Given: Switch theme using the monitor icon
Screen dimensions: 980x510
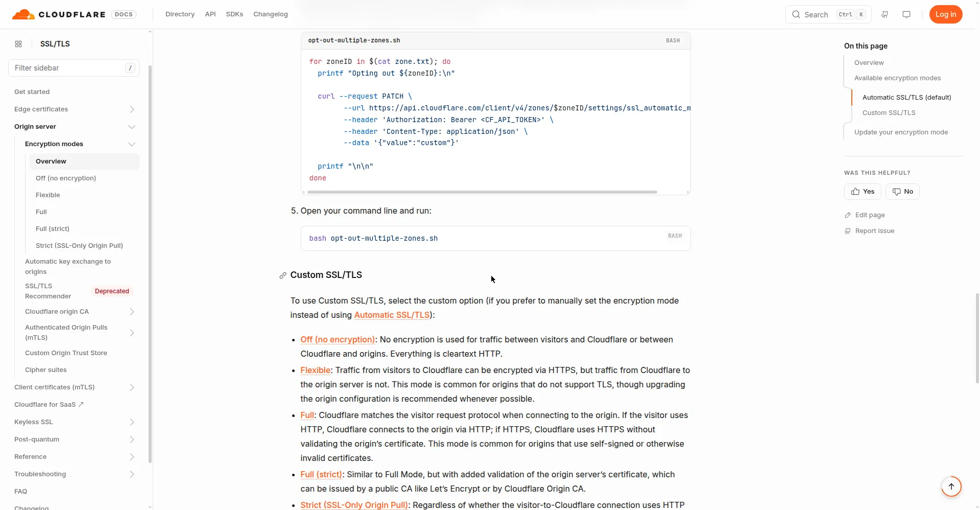Looking at the screenshot, I should coord(906,14).
